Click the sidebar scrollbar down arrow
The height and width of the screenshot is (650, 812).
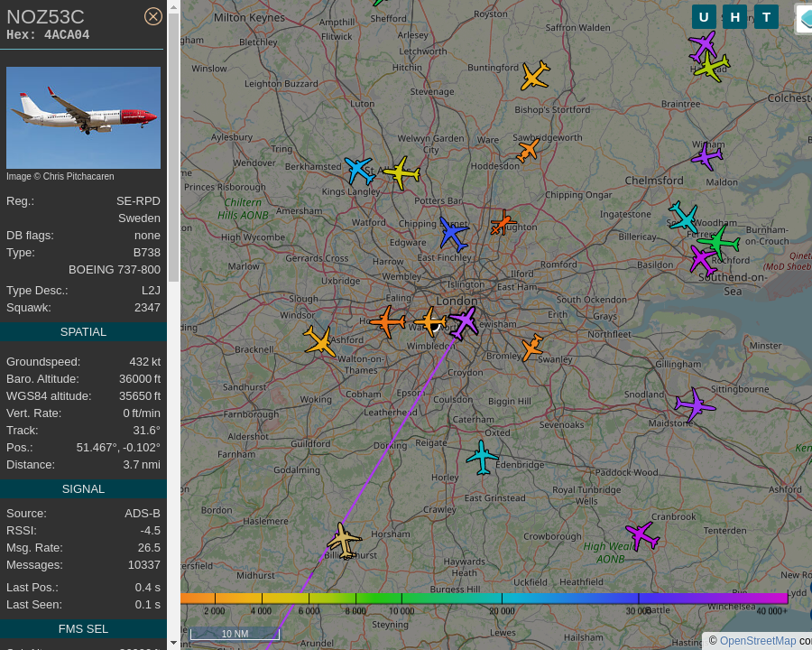[173, 644]
